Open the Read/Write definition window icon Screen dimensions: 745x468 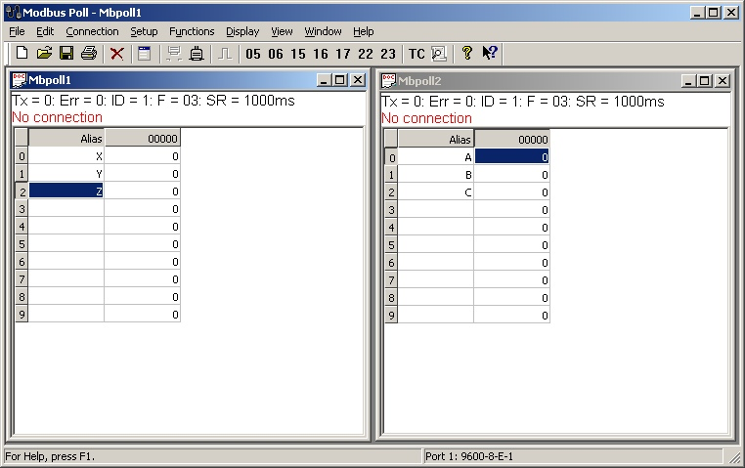coord(144,53)
